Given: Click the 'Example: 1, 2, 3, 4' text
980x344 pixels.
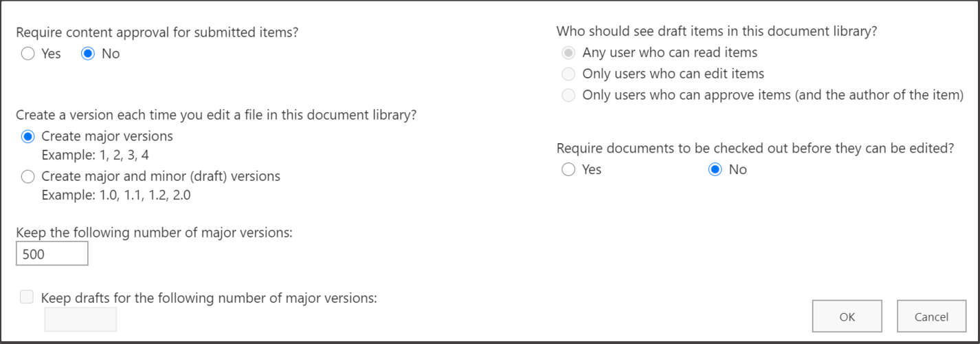Looking at the screenshot, I should coord(96,155).
